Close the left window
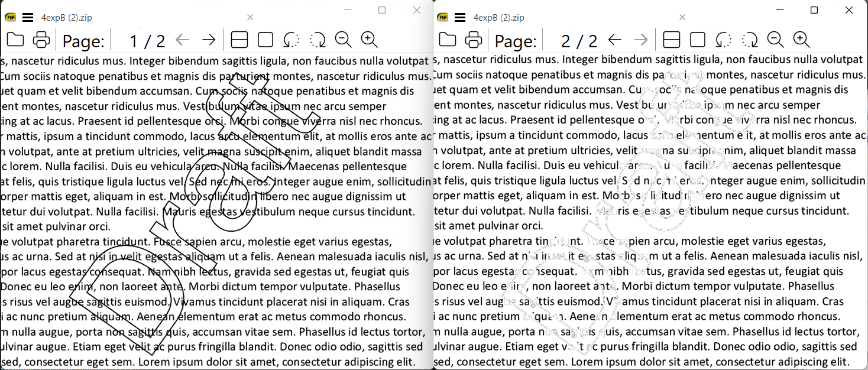 417,10
